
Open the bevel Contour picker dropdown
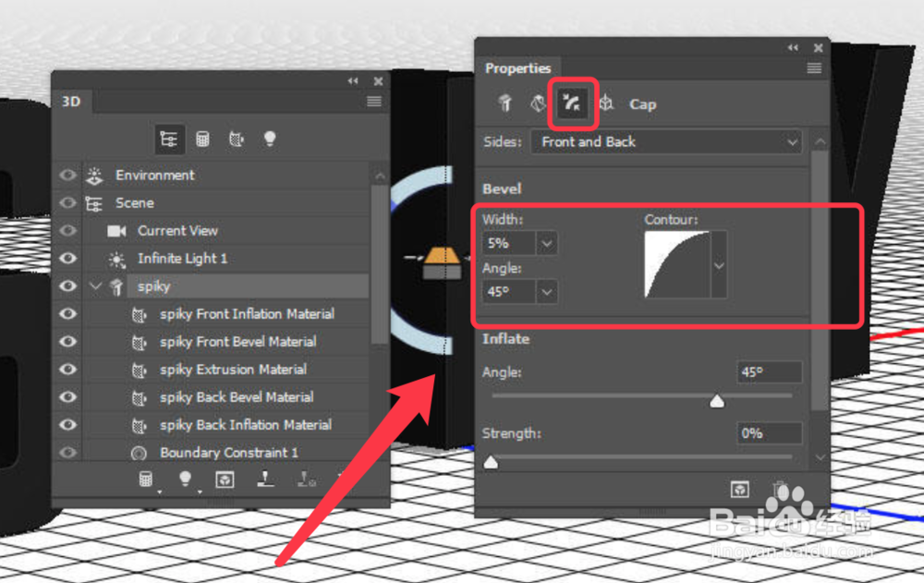click(718, 264)
